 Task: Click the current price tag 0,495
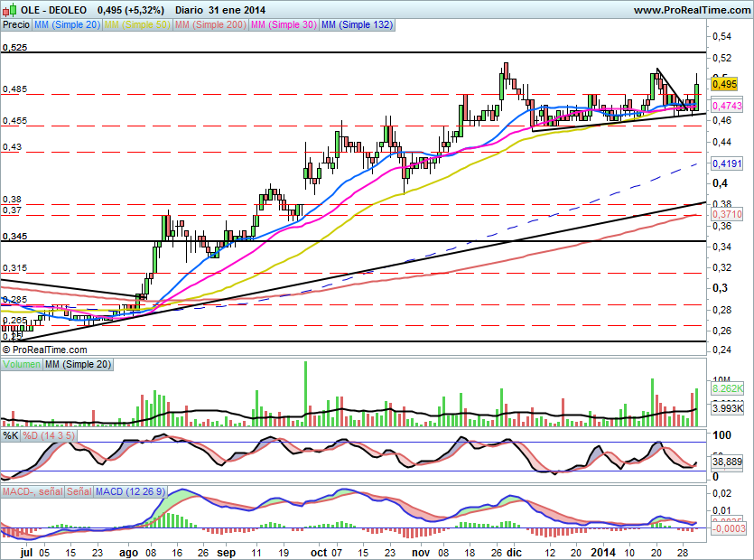point(726,84)
